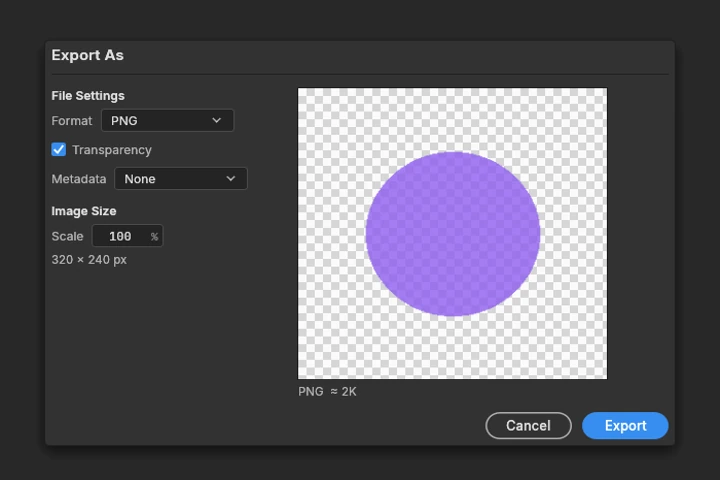Click the purple circle preview image
Screen dimensions: 720x480
click(452, 233)
